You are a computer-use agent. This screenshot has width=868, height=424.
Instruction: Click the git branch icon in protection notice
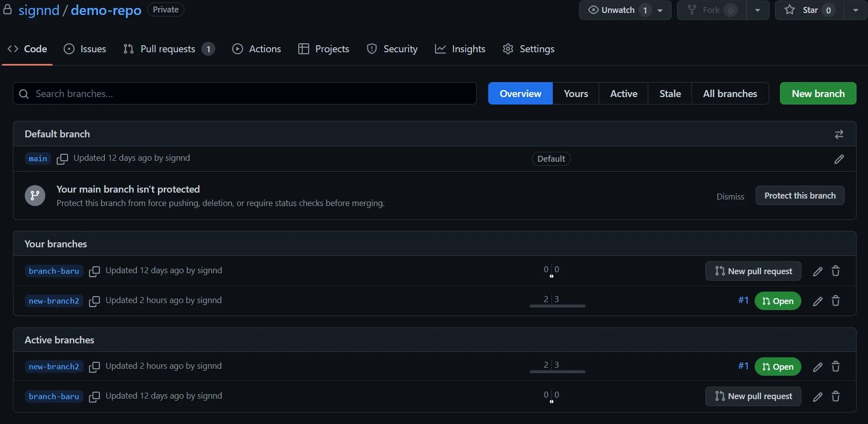tap(35, 196)
